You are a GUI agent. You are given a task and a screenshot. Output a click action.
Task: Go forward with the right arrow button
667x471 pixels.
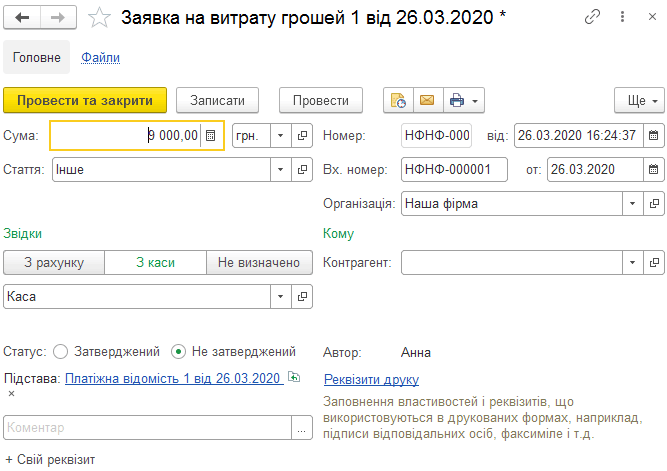point(58,17)
